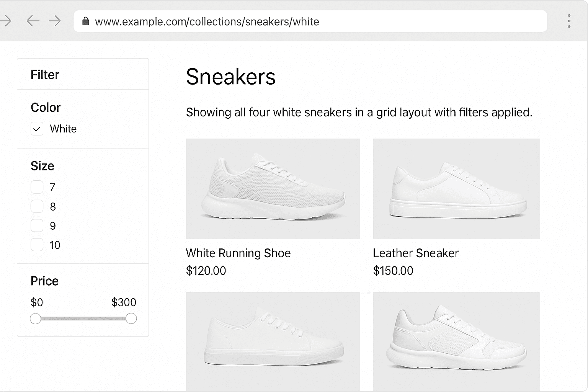Open the Sneakers page heading
The image size is (588, 392).
click(x=230, y=77)
